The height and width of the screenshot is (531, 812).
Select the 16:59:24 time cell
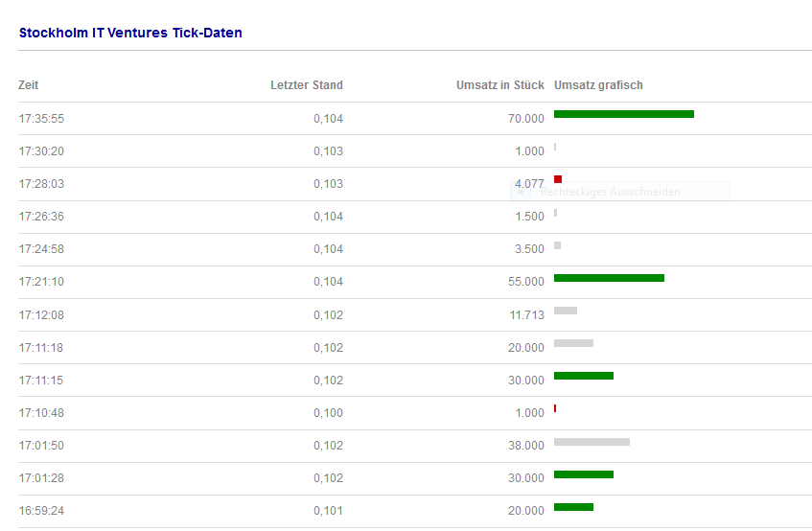[x=41, y=510]
